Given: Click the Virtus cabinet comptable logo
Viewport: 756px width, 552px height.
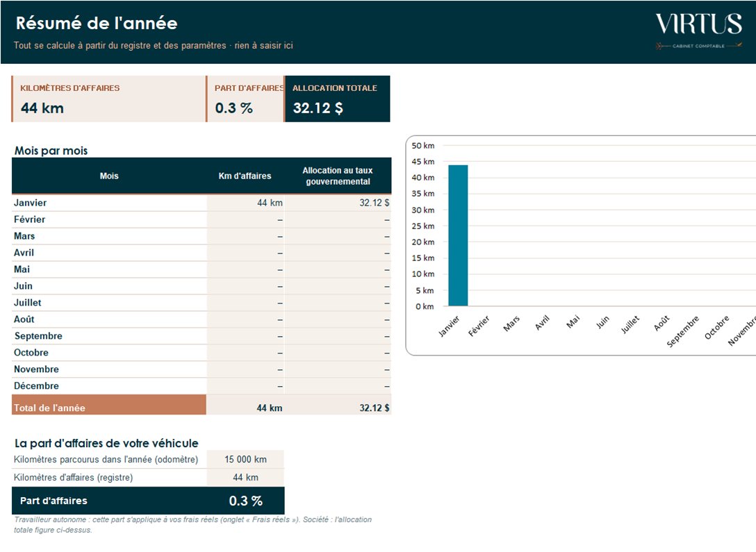Looking at the screenshot, I should coord(698,31).
